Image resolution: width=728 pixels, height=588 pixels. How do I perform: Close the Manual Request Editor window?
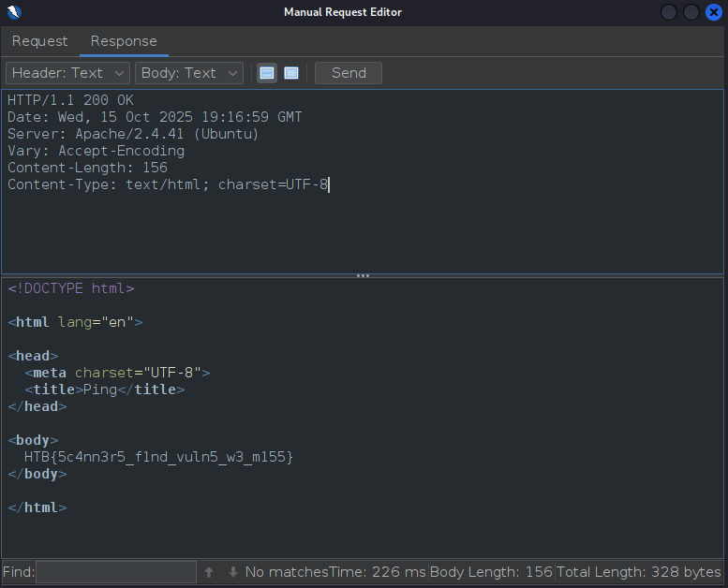(x=714, y=12)
